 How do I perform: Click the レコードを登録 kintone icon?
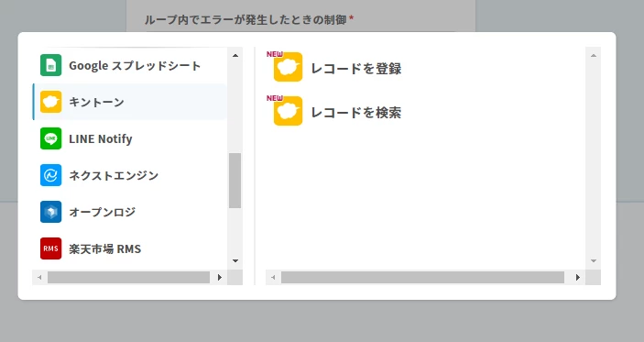pos(288,67)
